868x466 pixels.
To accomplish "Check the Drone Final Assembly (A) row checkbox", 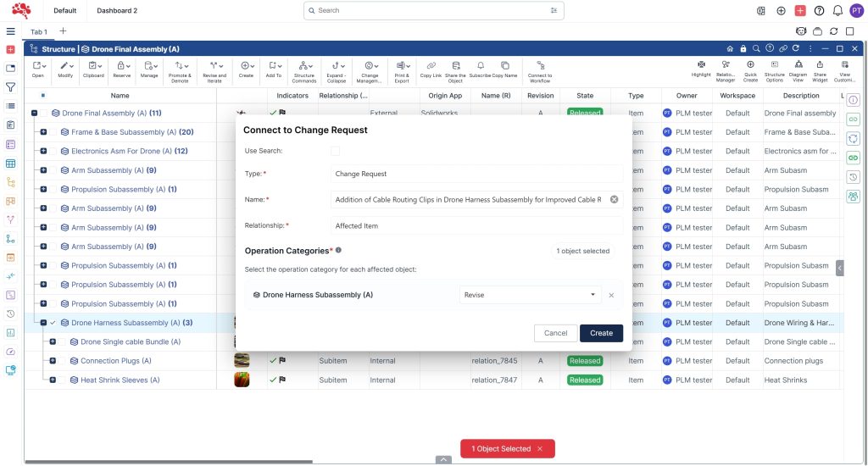I will click(x=44, y=113).
